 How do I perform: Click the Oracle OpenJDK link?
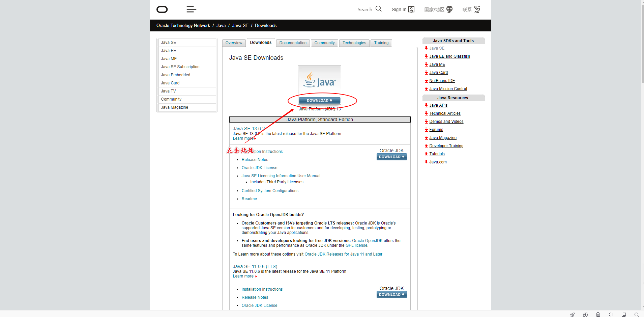367,241
